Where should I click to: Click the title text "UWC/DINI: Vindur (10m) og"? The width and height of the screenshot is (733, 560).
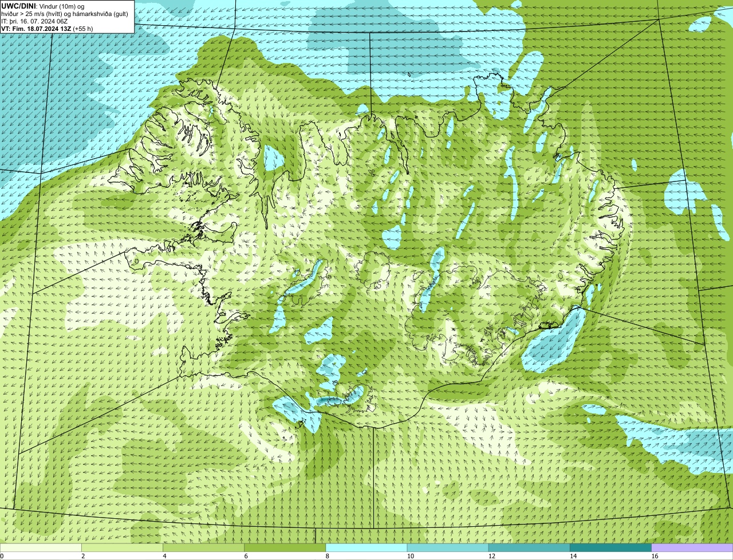coord(43,6)
